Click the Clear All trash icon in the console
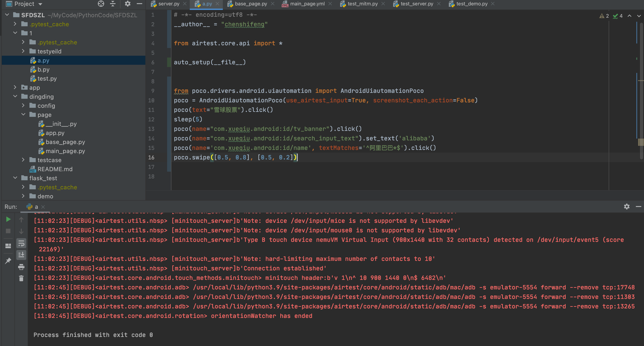 point(21,278)
